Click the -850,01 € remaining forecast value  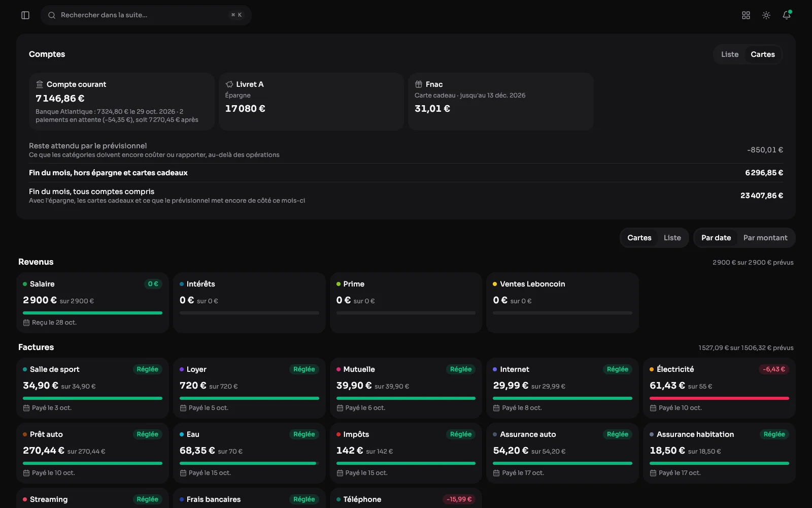click(765, 150)
